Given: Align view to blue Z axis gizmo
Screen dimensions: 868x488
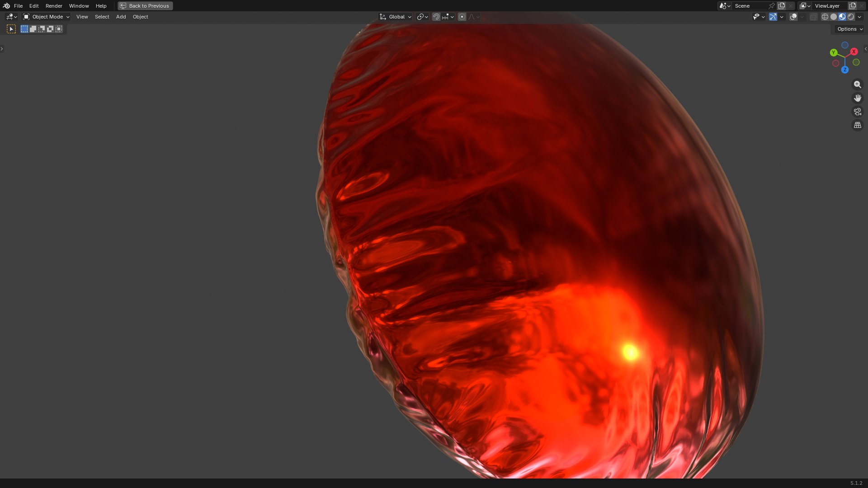Looking at the screenshot, I should point(844,70).
